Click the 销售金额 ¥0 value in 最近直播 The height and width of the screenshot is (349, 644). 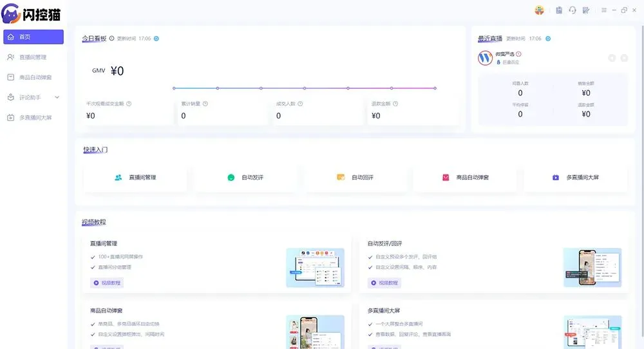coord(586,93)
